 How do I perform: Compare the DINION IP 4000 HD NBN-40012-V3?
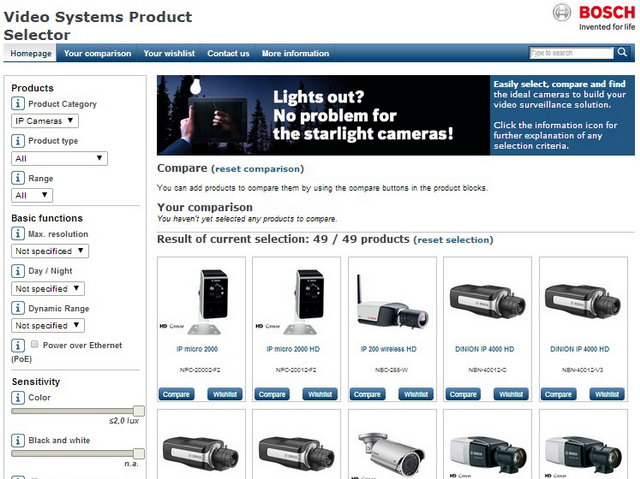558,394
